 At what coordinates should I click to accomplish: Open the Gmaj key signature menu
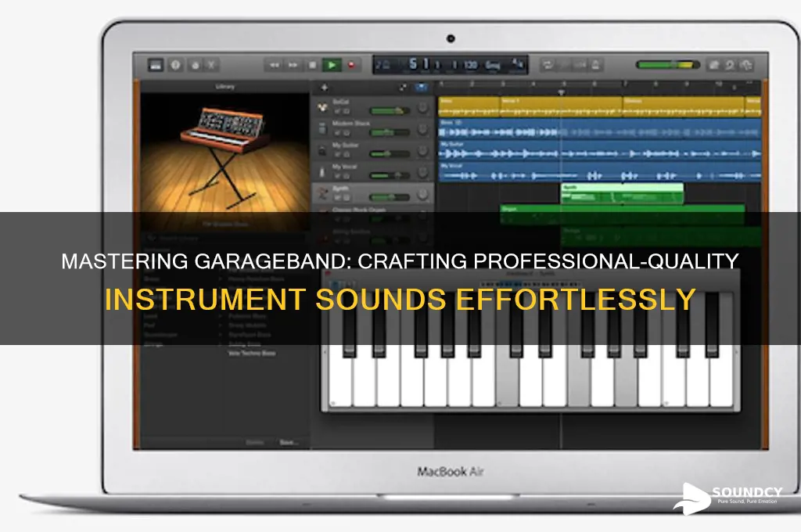coord(493,65)
